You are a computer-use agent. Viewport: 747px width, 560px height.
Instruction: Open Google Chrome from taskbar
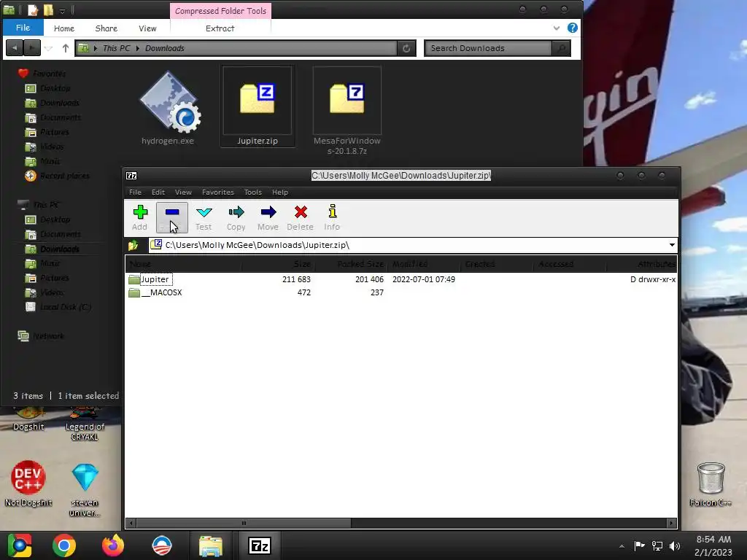tap(64, 545)
